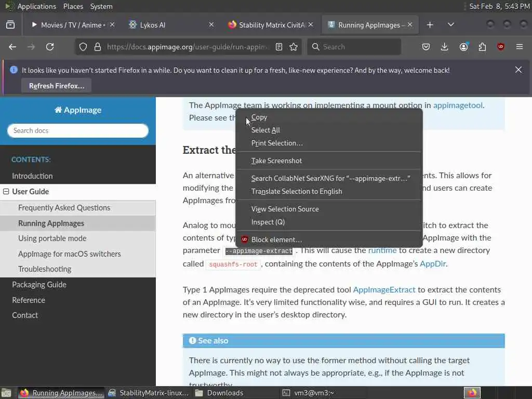Choose Inspect (Q) from context menu

click(329, 222)
